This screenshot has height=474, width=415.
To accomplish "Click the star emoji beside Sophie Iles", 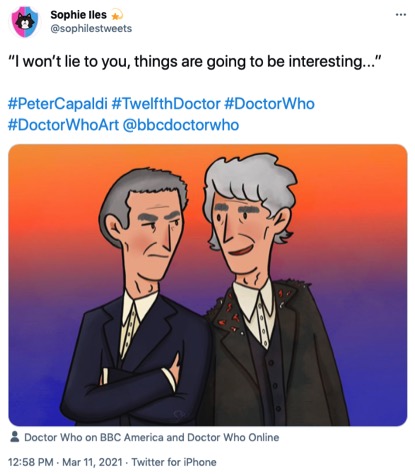I will pos(117,15).
